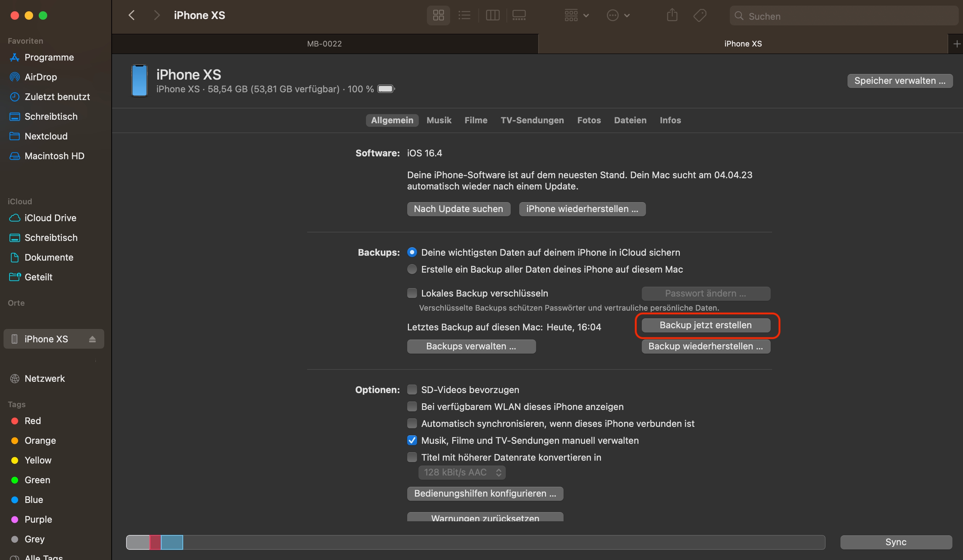Open the action ellipsis menu

click(x=618, y=15)
